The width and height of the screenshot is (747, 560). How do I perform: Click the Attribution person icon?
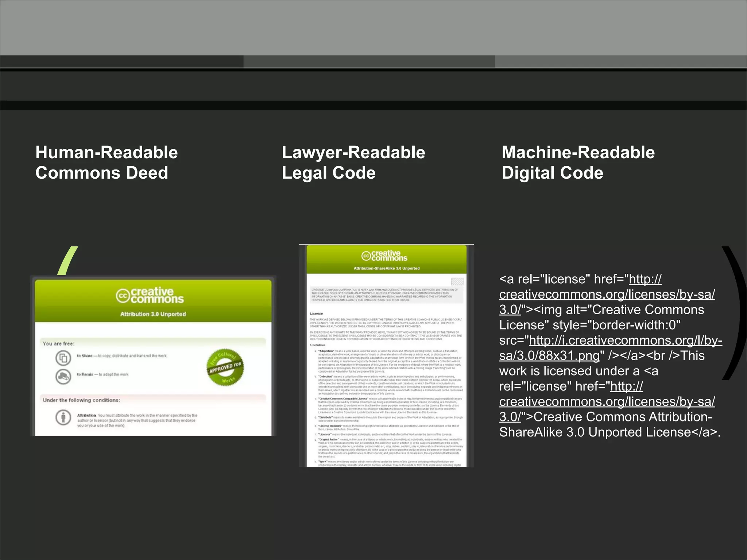click(63, 417)
